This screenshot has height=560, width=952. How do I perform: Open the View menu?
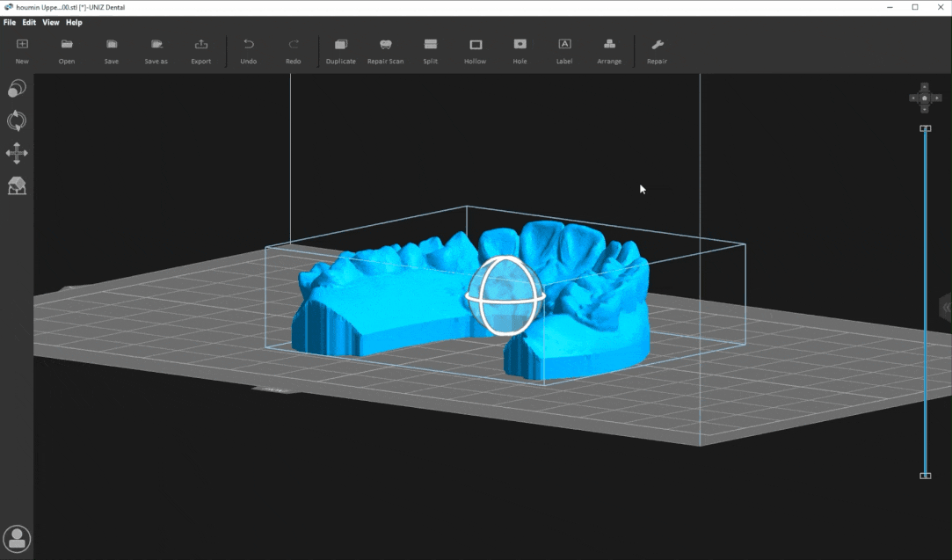(51, 22)
